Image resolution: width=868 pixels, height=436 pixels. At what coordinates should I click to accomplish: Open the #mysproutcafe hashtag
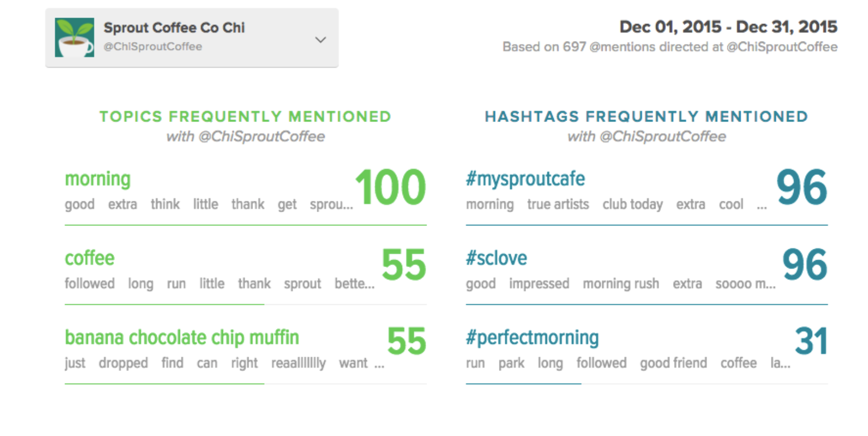[526, 179]
